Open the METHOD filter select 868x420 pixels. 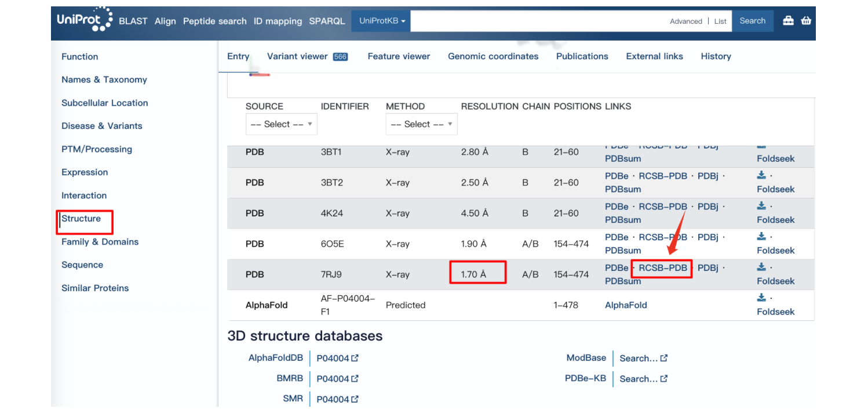click(x=421, y=124)
